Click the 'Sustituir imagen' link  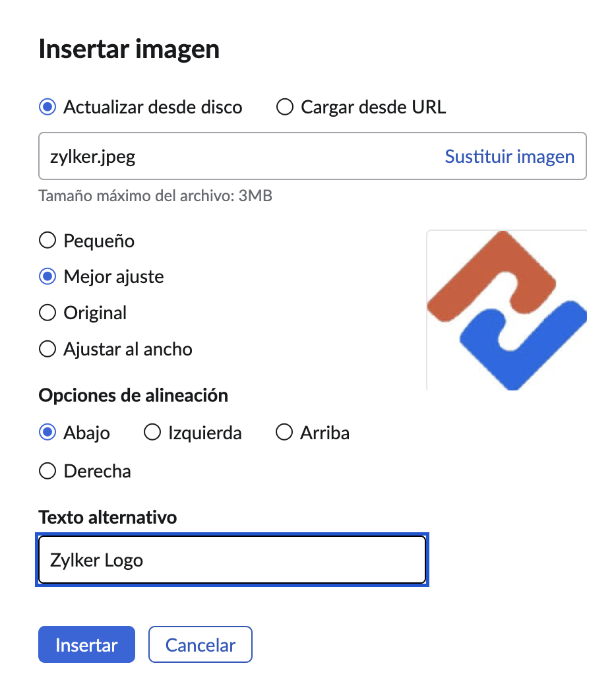[x=509, y=156]
